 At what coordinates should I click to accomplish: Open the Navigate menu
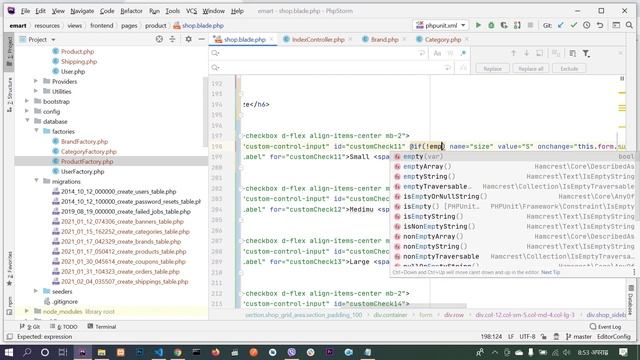(82, 11)
